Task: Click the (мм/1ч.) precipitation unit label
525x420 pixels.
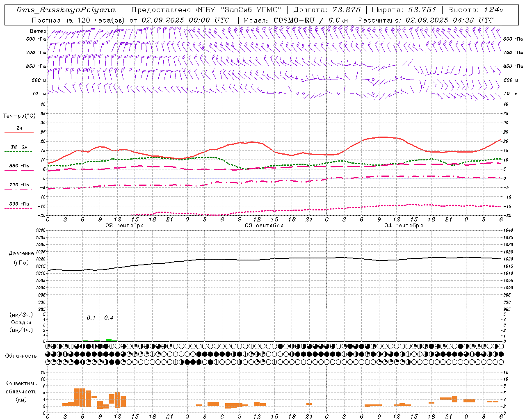Action: click(x=21, y=330)
